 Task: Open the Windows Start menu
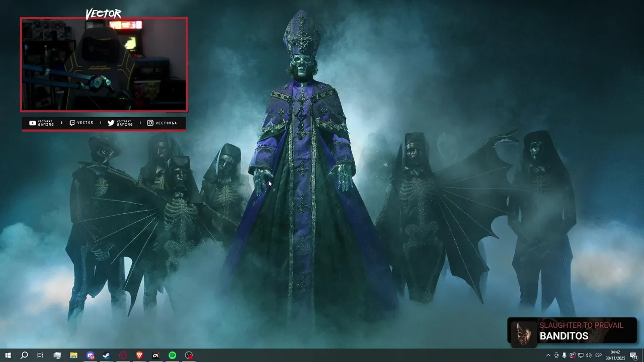point(8,355)
